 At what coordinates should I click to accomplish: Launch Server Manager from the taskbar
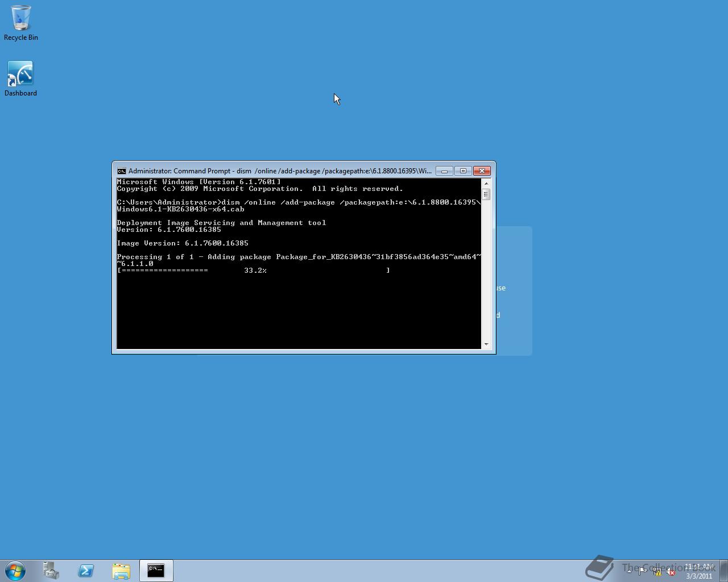[51, 570]
